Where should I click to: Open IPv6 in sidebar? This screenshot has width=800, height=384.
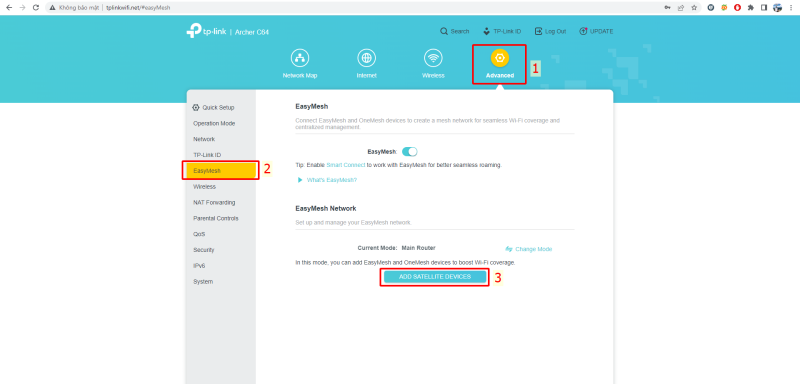[199, 266]
